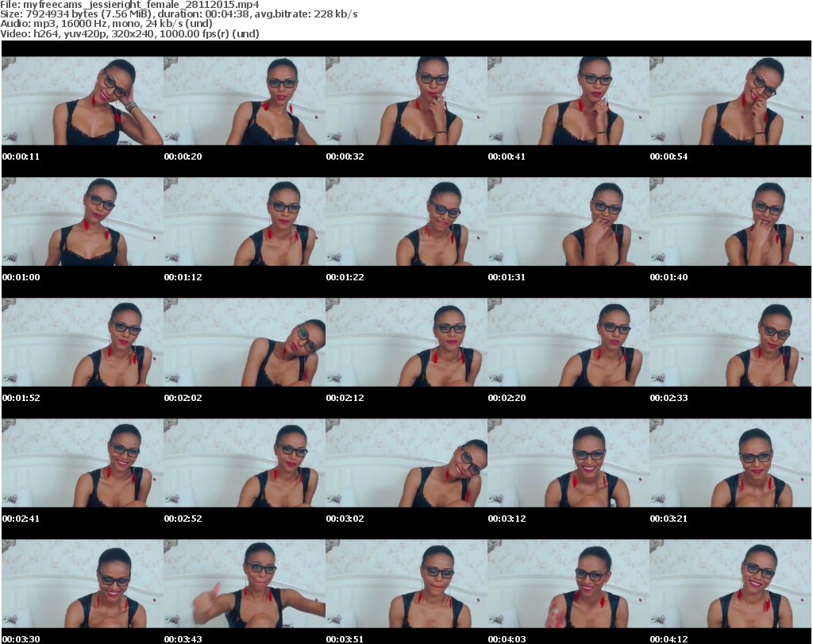
Task: Open the thumbnail at timestamp 00:04:03
Action: click(568, 584)
